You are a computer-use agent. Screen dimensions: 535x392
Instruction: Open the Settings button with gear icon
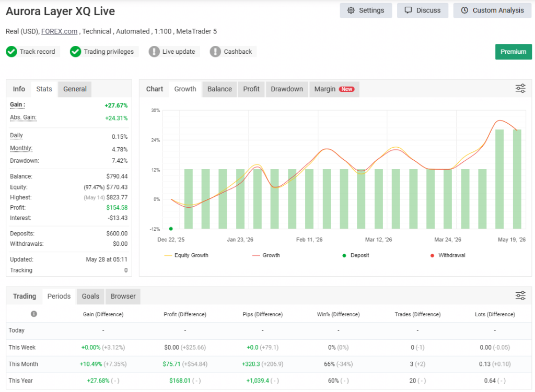click(x=366, y=10)
